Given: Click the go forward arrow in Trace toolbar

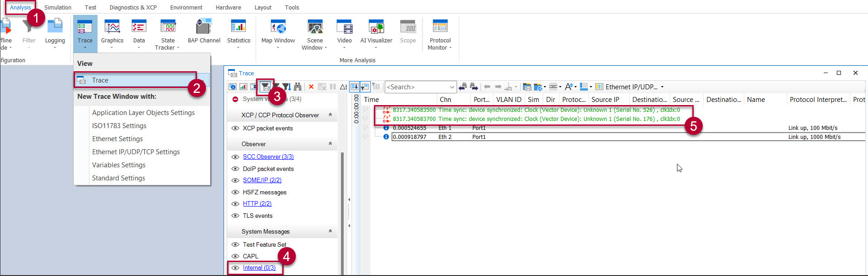Looking at the screenshot, I should point(498,87).
